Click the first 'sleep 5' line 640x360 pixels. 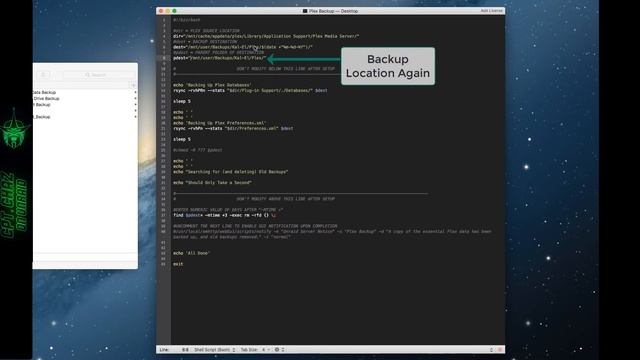coord(182,101)
